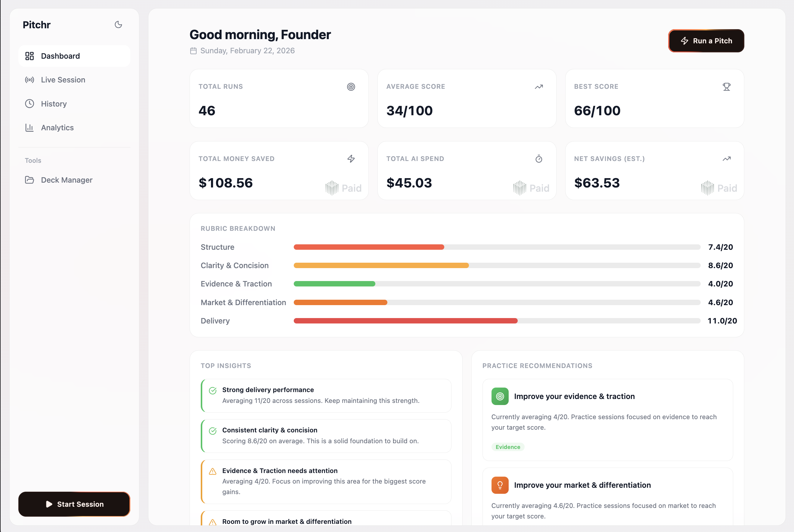The image size is (794, 532).
Task: Open History from sidebar
Action: [x=54, y=104]
